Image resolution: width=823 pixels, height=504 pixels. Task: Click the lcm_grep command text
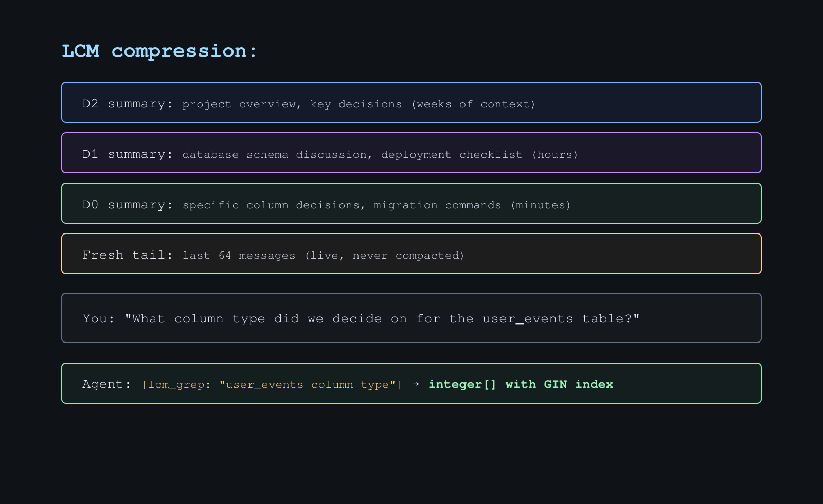click(x=177, y=384)
